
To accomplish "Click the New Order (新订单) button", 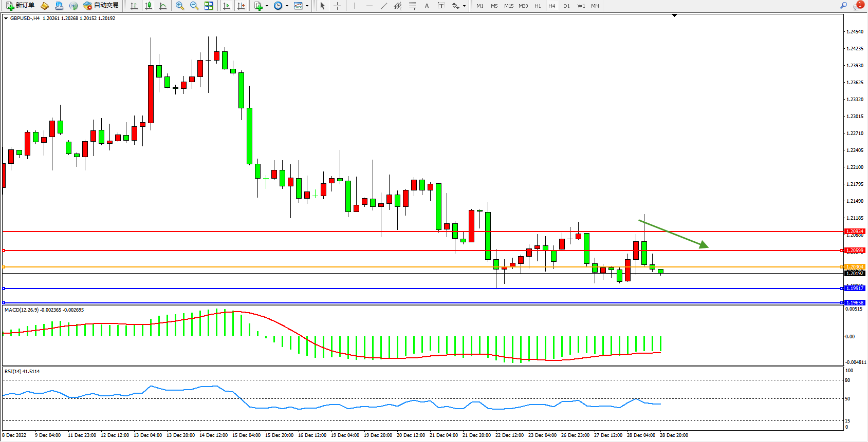I will pyautogui.click(x=21, y=6).
